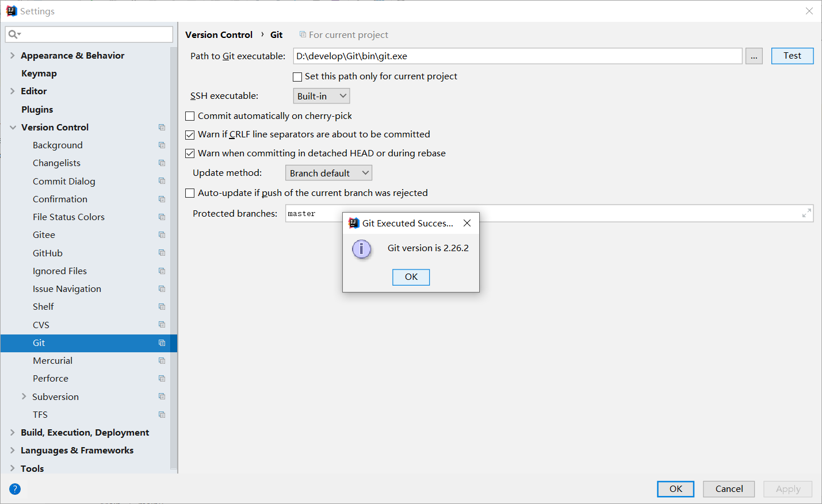This screenshot has height=504, width=822.
Task: Check Set this path only for current project
Action: point(297,76)
